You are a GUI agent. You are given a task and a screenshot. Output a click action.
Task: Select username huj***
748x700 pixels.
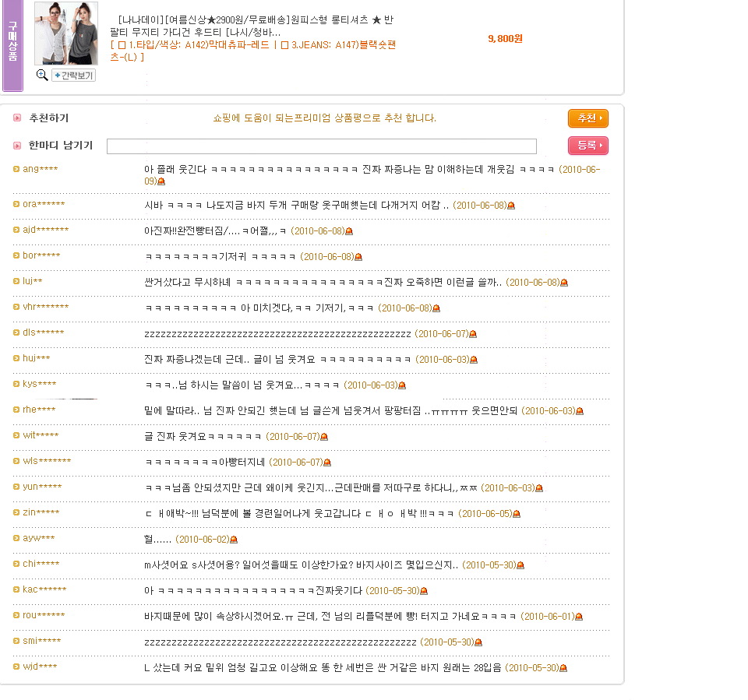coord(37,359)
